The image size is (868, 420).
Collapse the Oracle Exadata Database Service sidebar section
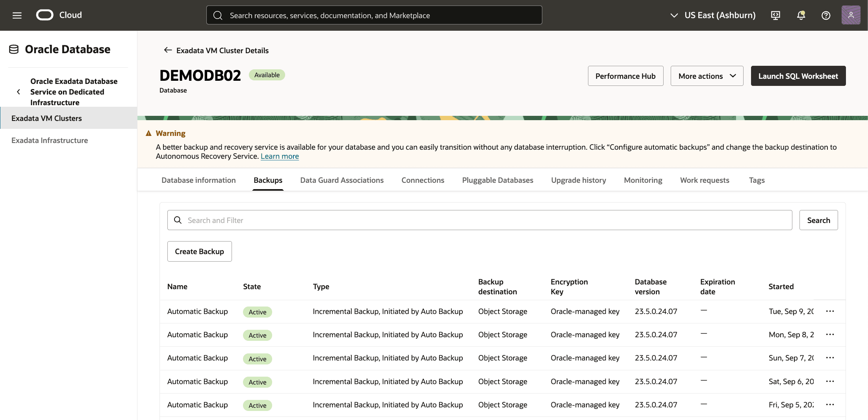click(x=18, y=91)
